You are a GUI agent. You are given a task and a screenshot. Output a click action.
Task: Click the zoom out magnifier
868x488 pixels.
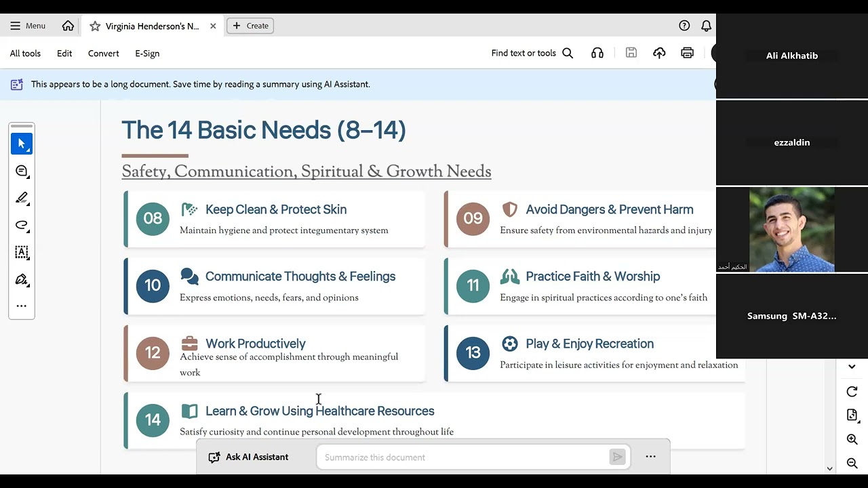click(x=852, y=464)
